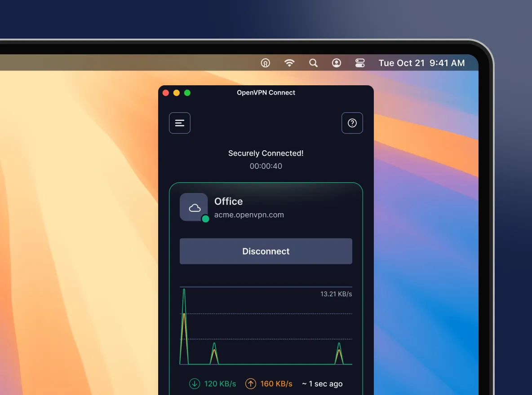The width and height of the screenshot is (532, 395).
Task: Click the 160 KB/s upload speed
Action: click(x=276, y=384)
